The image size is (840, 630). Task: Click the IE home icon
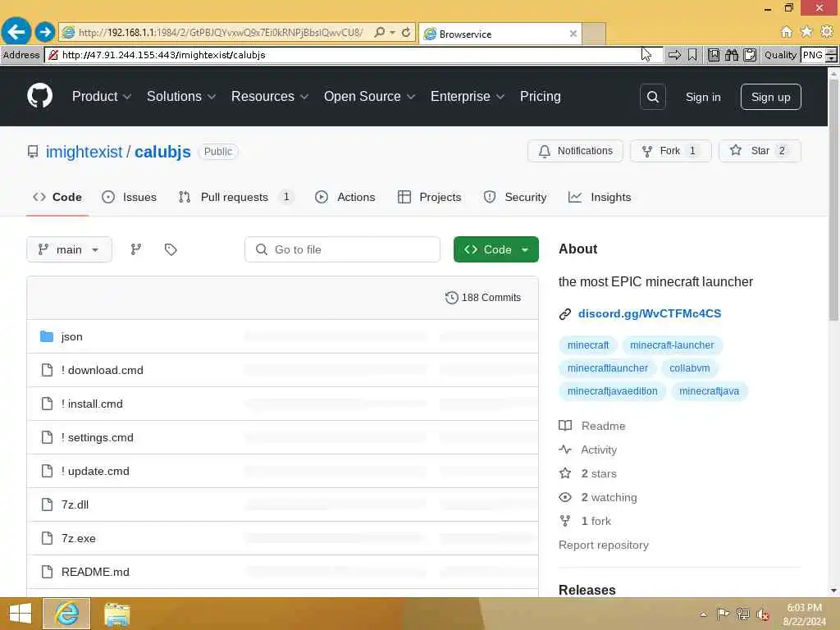pos(786,32)
